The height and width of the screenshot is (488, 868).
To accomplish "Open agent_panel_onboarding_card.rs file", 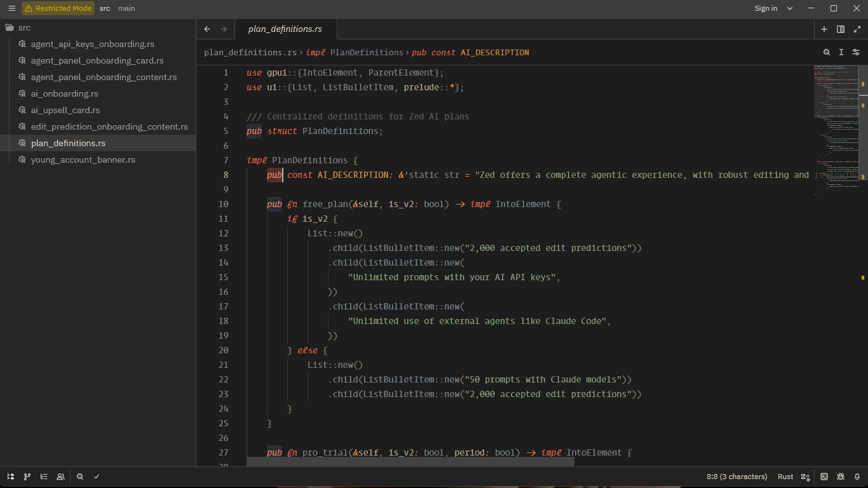I will (x=97, y=61).
